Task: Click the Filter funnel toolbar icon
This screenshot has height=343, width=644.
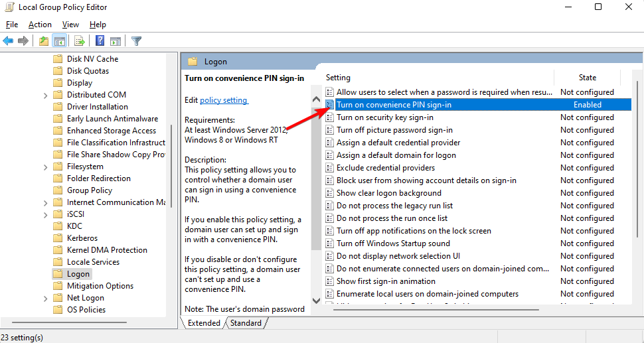Action: click(x=136, y=40)
